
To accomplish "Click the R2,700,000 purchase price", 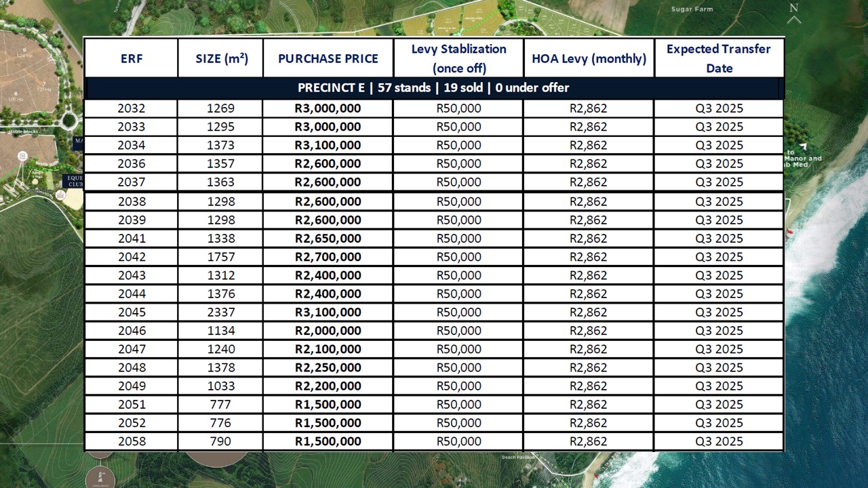I will [x=328, y=257].
